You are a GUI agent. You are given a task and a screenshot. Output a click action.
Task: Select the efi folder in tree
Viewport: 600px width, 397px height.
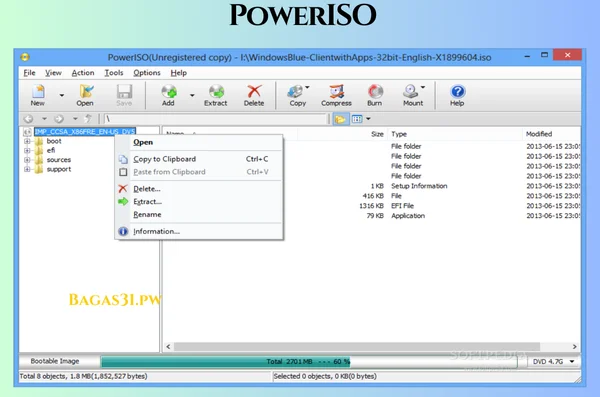point(51,150)
